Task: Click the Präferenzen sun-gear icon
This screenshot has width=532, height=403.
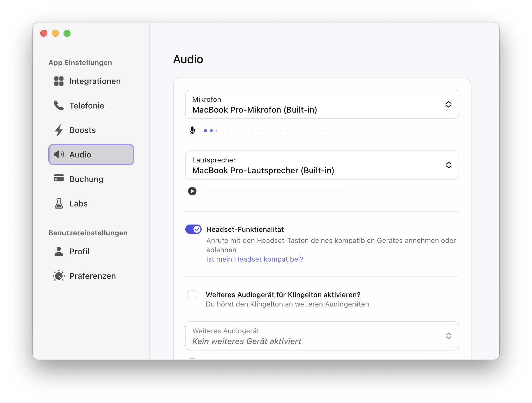Action: (59, 276)
